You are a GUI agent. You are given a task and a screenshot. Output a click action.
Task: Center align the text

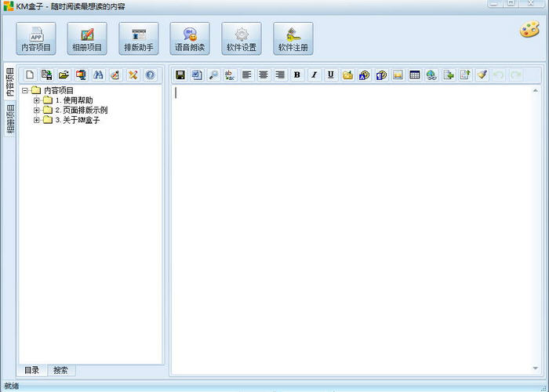264,74
